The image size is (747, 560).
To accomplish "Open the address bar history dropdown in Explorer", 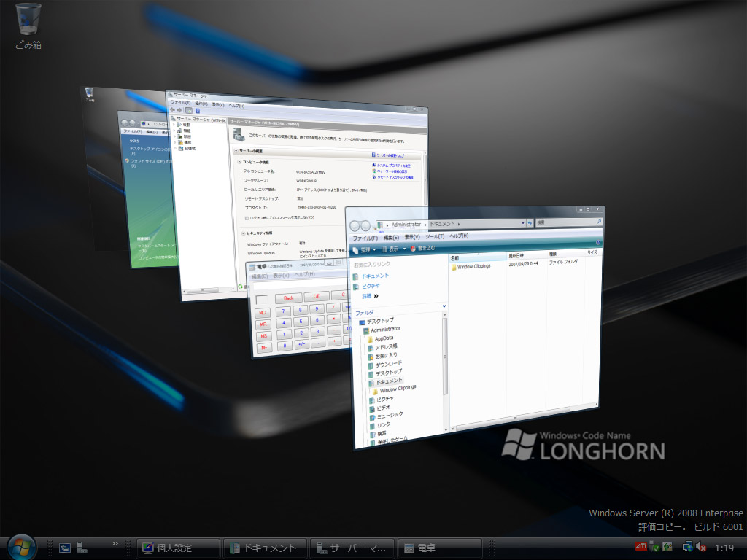I will (x=522, y=223).
